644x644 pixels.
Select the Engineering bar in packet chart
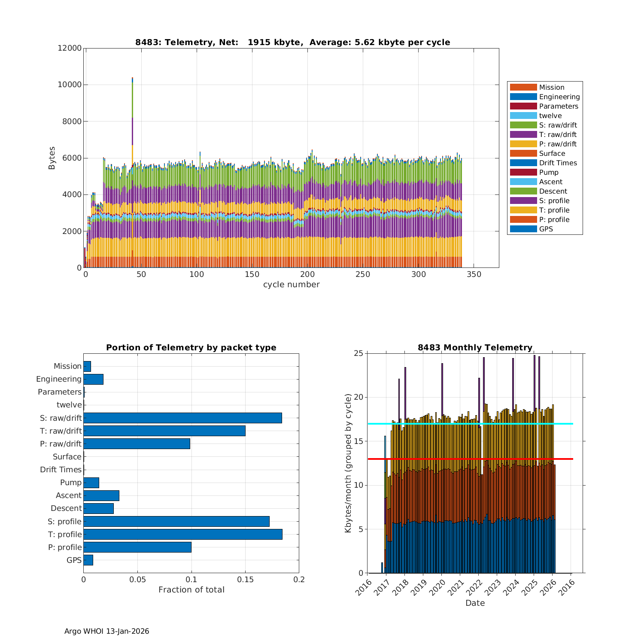click(x=93, y=379)
